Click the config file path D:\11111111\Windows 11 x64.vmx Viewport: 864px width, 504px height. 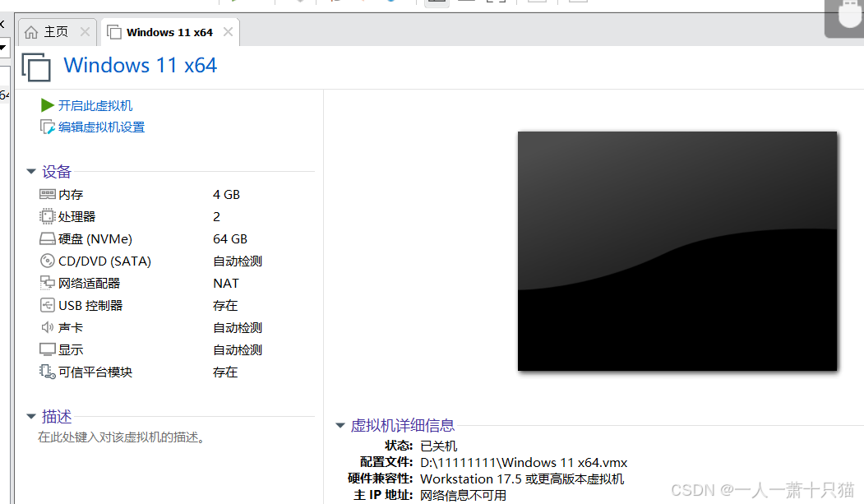[524, 462]
